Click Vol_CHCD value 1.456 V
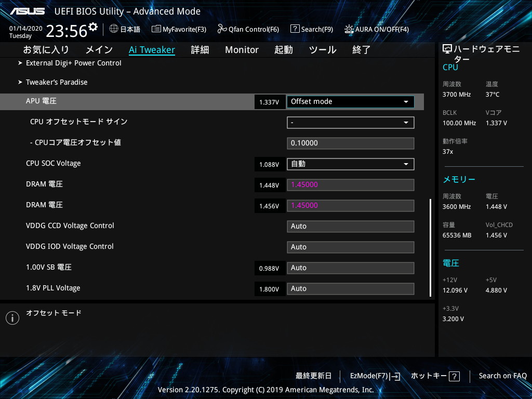532x399 pixels. tap(496, 235)
